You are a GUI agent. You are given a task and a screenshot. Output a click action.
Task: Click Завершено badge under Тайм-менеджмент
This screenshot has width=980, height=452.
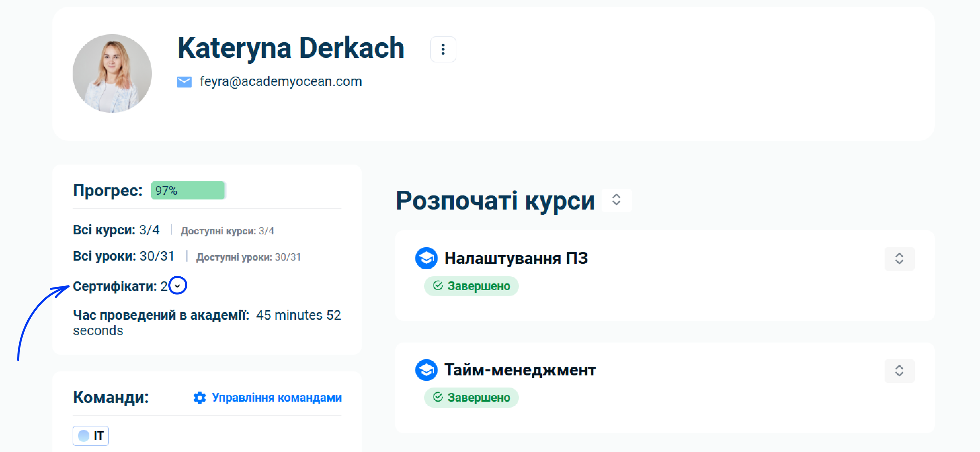[472, 398]
